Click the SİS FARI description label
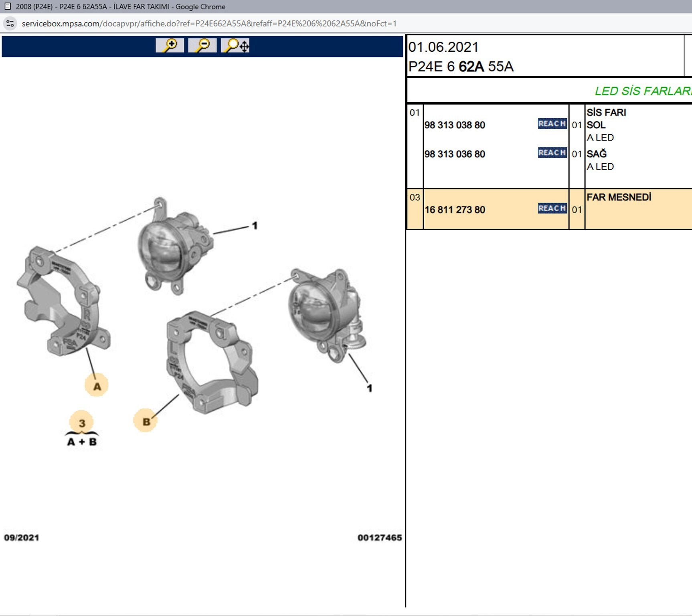 click(x=606, y=113)
